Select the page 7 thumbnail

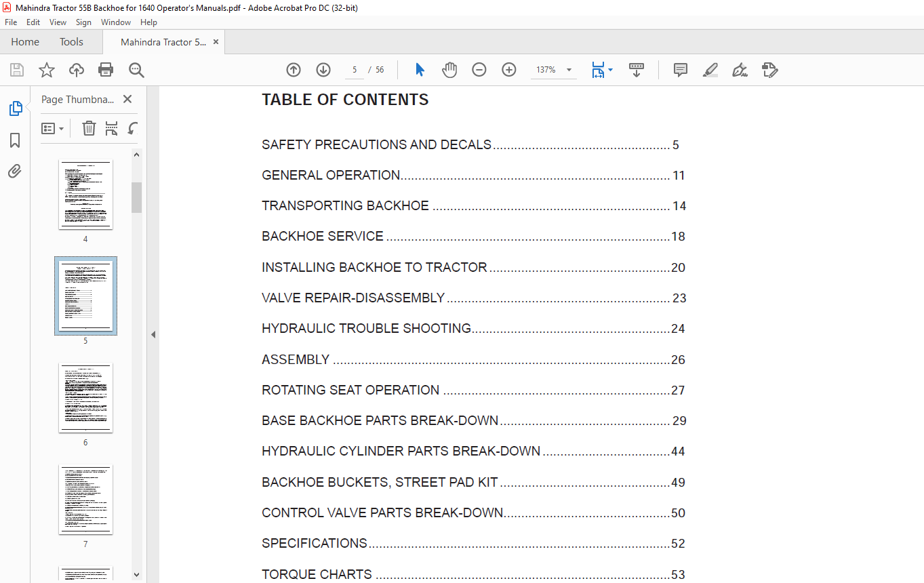point(85,500)
